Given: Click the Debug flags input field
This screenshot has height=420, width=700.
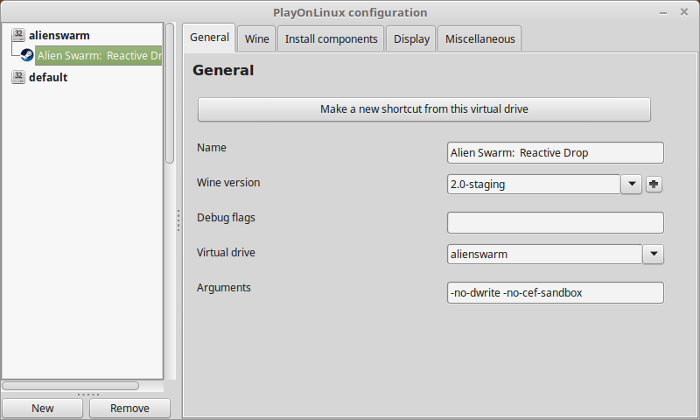Looking at the screenshot, I should point(555,223).
